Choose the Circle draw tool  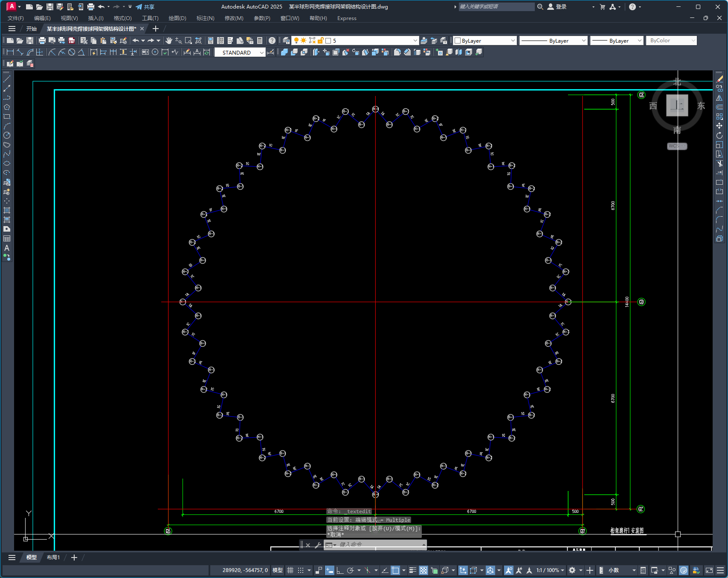pos(7,135)
